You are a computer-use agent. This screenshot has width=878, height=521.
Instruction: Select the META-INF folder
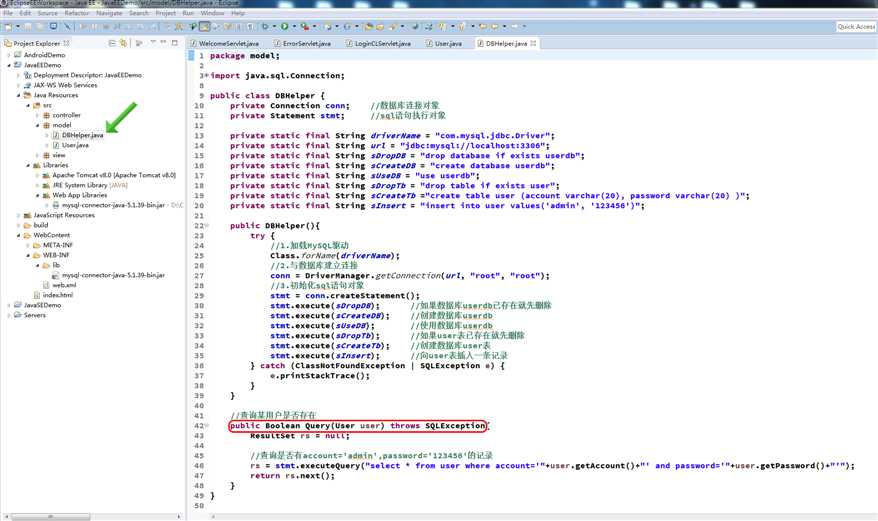[58, 245]
